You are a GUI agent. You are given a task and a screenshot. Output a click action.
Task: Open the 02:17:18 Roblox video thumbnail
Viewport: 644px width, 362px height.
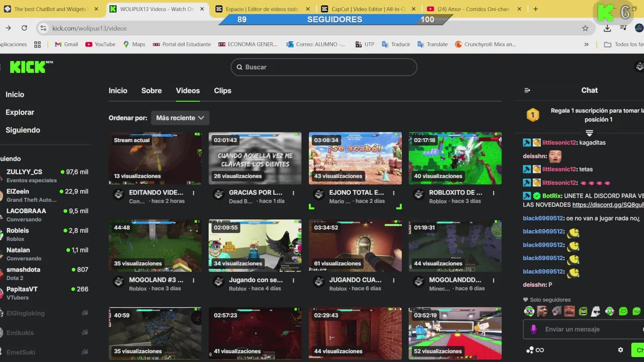pos(455,158)
